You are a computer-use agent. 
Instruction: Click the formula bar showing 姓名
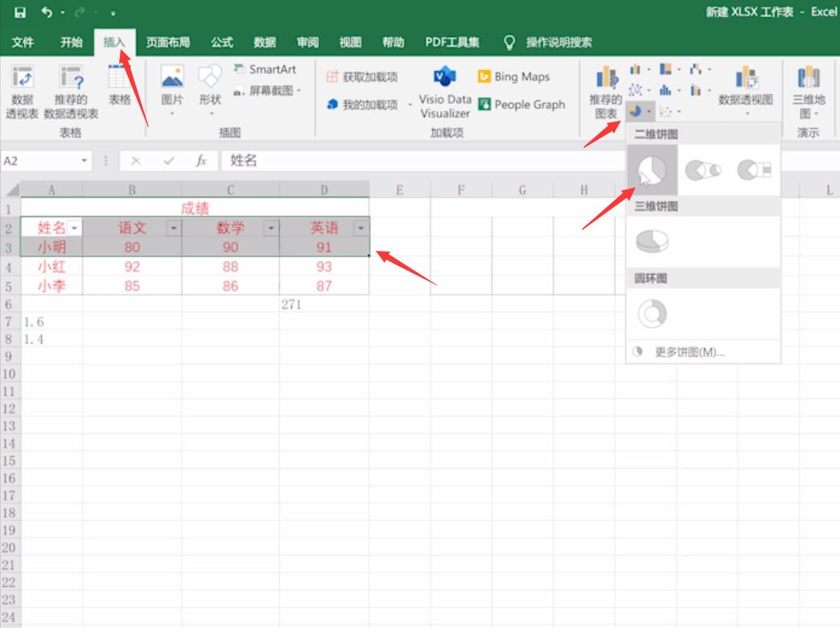423,161
